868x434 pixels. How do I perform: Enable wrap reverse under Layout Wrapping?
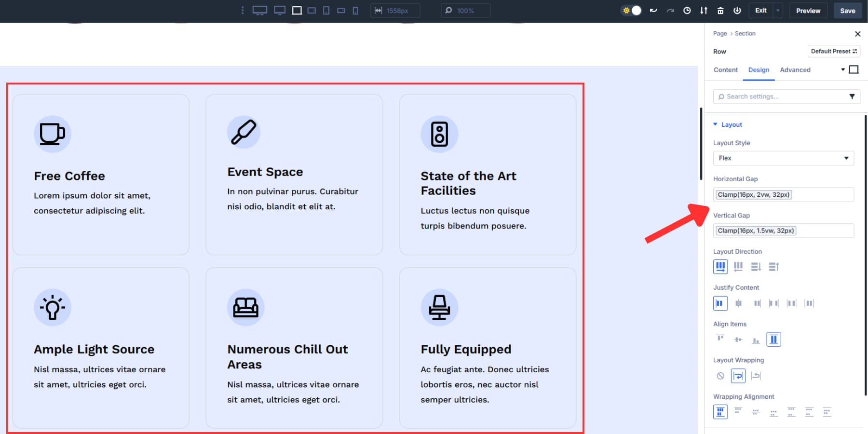click(756, 376)
